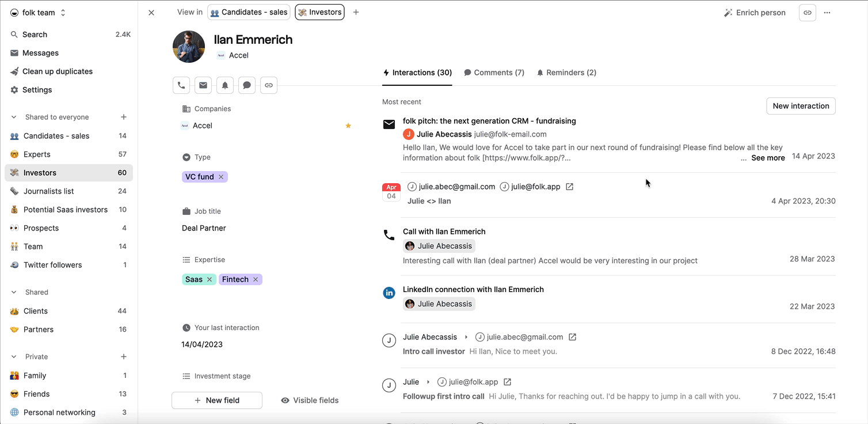
Task: Add a new view with plus icon
Action: (356, 12)
